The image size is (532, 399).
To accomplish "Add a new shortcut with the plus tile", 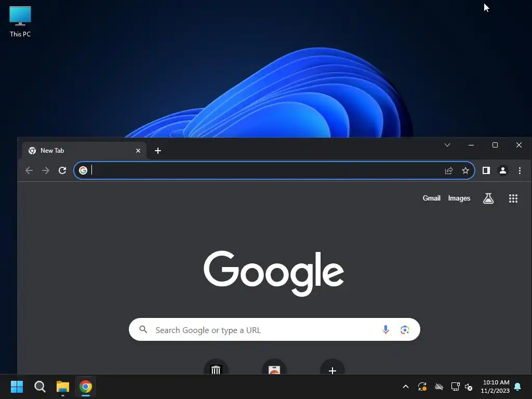I will coord(332,367).
